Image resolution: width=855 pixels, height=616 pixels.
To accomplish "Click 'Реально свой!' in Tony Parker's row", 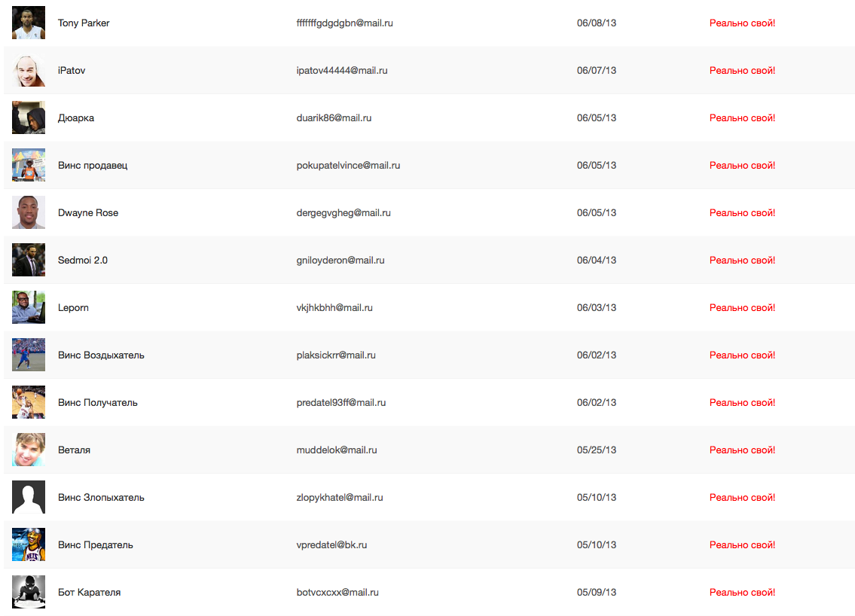I will click(x=742, y=23).
